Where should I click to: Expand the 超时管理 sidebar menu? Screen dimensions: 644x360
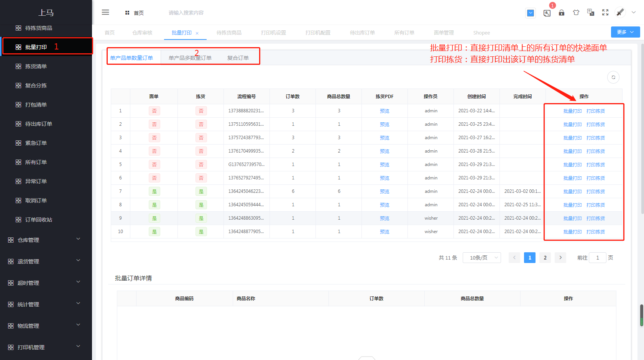click(x=78, y=282)
